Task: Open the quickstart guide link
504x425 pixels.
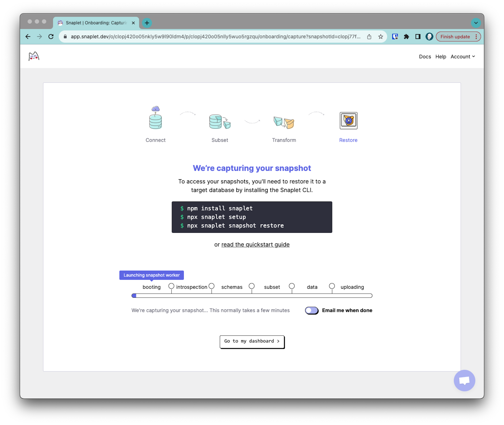Action: tap(255, 244)
